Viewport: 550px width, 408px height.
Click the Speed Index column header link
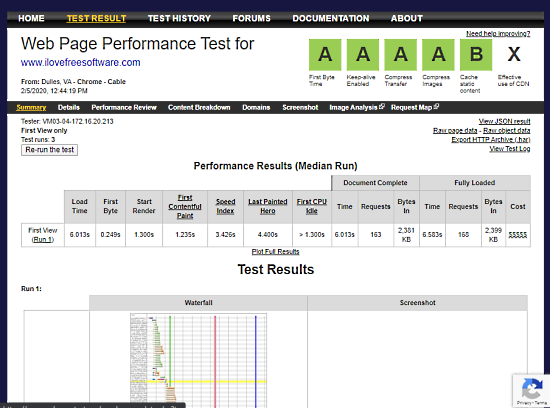[225, 206]
